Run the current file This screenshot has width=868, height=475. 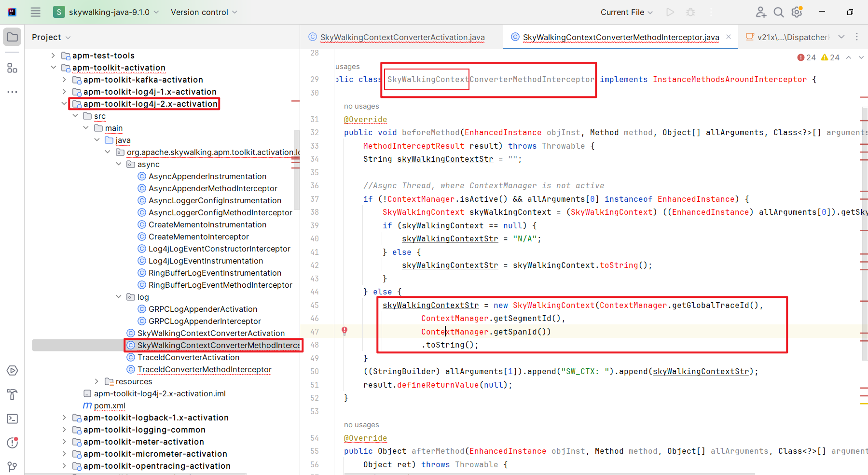coord(670,12)
